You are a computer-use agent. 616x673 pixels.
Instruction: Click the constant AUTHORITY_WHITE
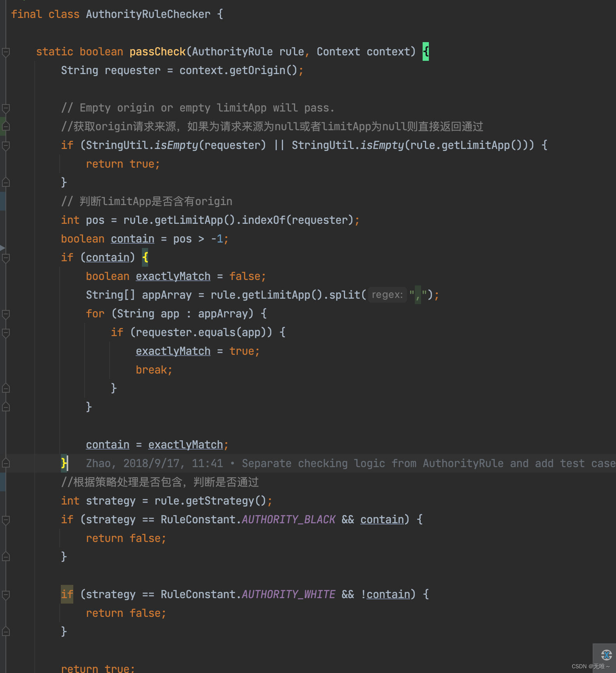click(289, 594)
